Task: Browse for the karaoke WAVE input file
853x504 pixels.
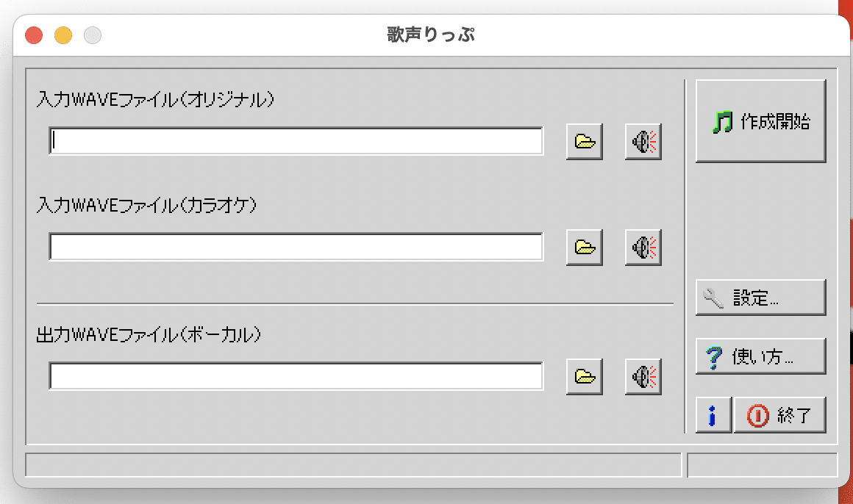Action: 584,247
